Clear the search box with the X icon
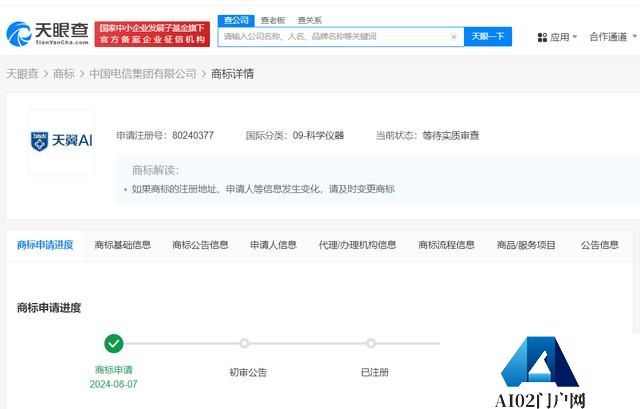This screenshot has width=640, height=409. point(453,37)
